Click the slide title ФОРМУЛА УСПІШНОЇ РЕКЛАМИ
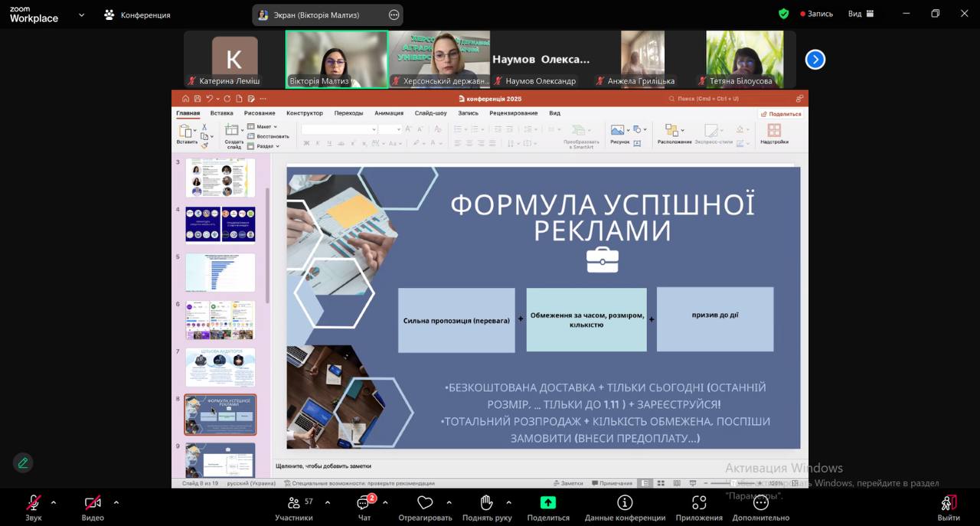Viewport: 980px width, 526px height. (x=603, y=217)
